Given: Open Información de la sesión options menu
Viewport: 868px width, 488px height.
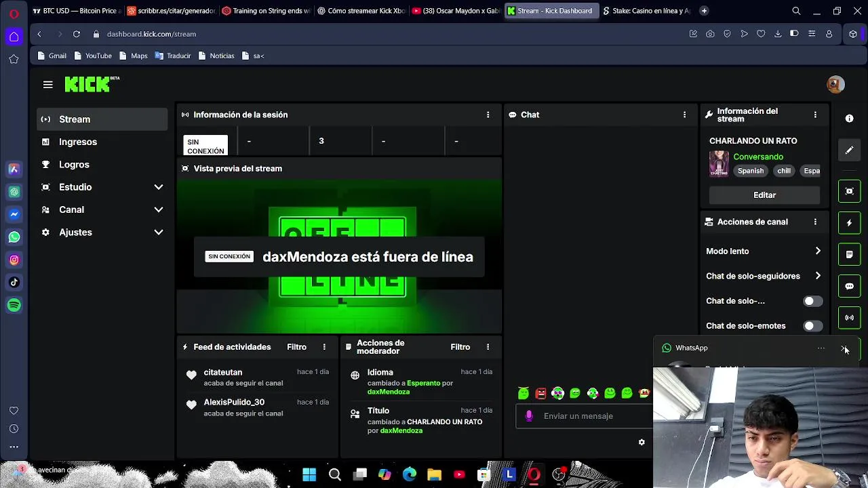Looking at the screenshot, I should pos(488,115).
